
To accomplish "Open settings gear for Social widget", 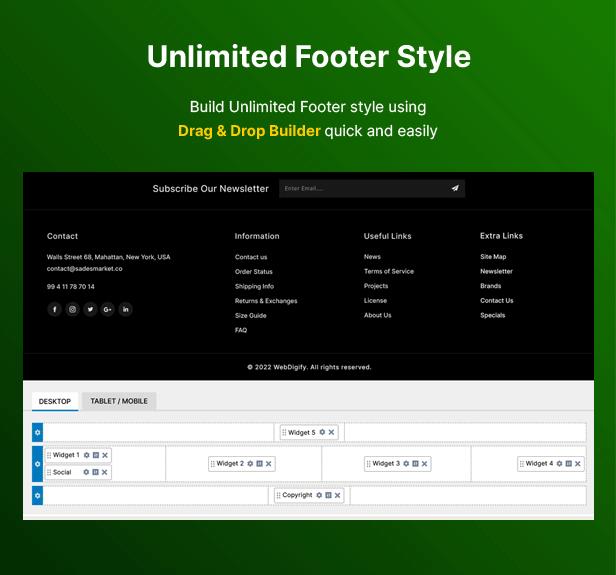I will [86, 472].
